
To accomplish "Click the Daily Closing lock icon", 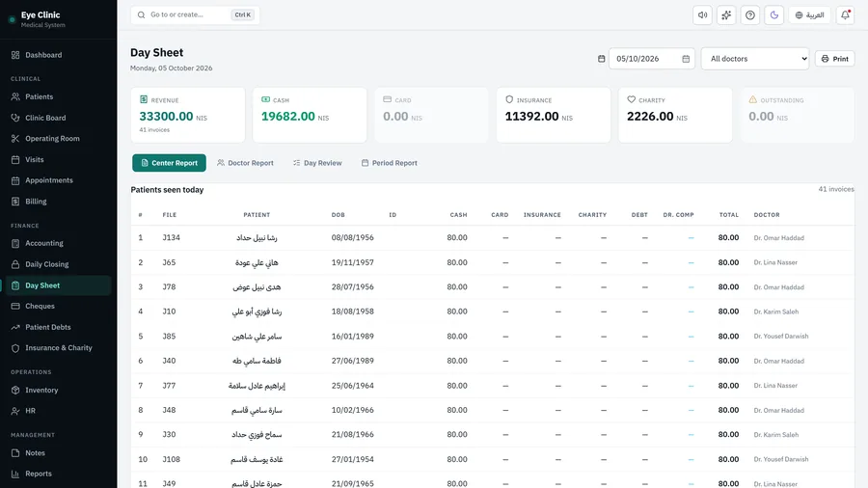I will [x=15, y=264].
